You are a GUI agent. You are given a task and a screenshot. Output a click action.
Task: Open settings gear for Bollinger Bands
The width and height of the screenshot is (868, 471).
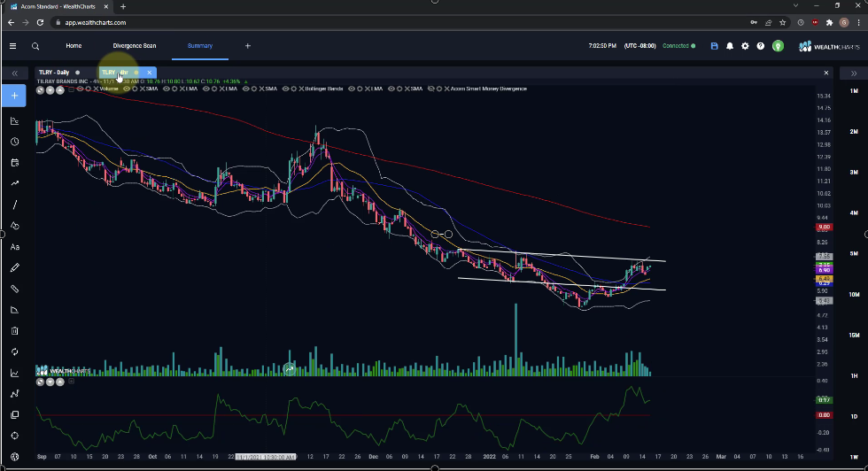click(x=294, y=89)
